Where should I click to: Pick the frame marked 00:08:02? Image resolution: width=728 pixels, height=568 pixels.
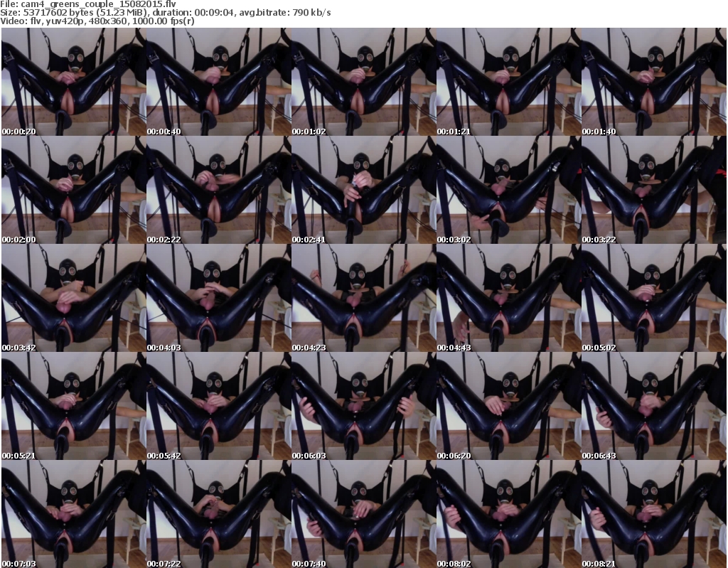click(509, 514)
